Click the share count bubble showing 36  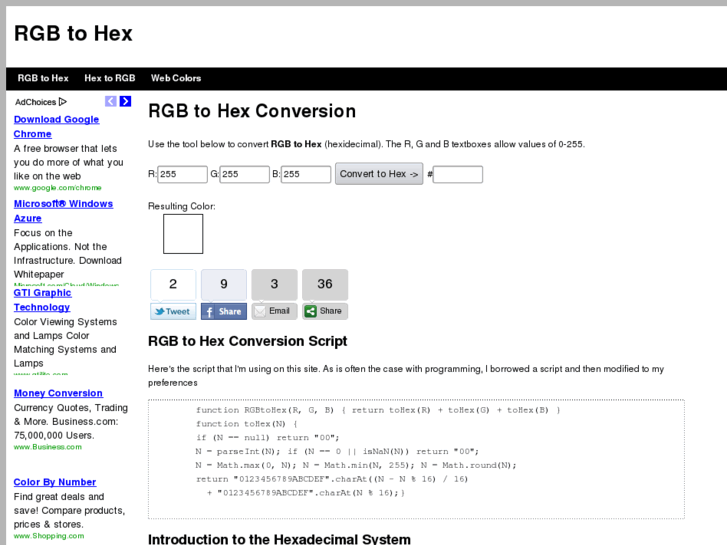tap(325, 284)
